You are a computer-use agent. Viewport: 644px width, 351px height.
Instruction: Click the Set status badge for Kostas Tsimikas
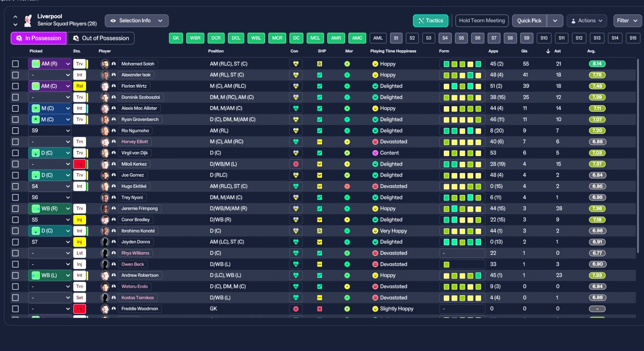click(79, 298)
